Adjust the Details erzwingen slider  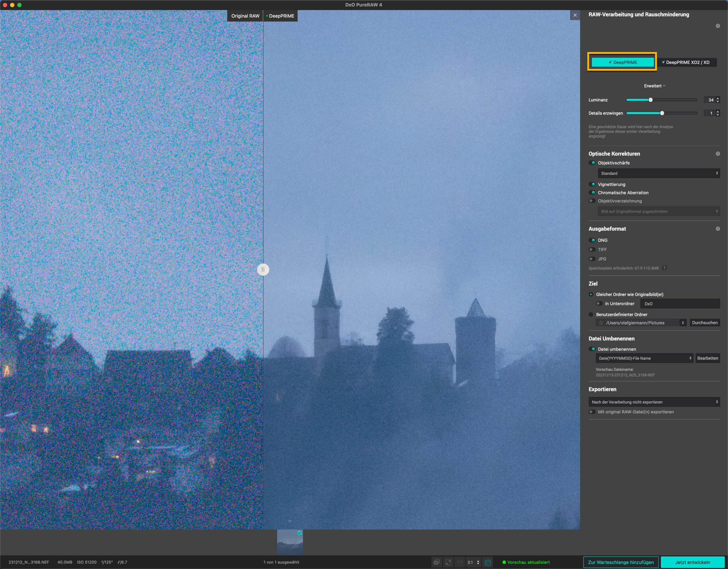[x=662, y=113]
